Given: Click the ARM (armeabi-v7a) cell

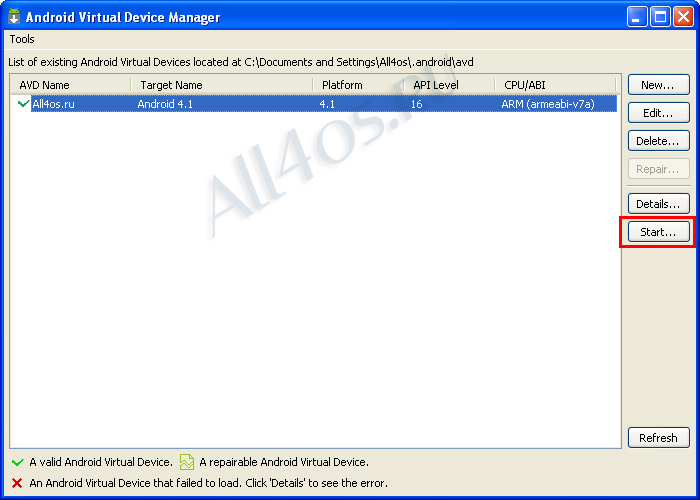Looking at the screenshot, I should click(548, 104).
